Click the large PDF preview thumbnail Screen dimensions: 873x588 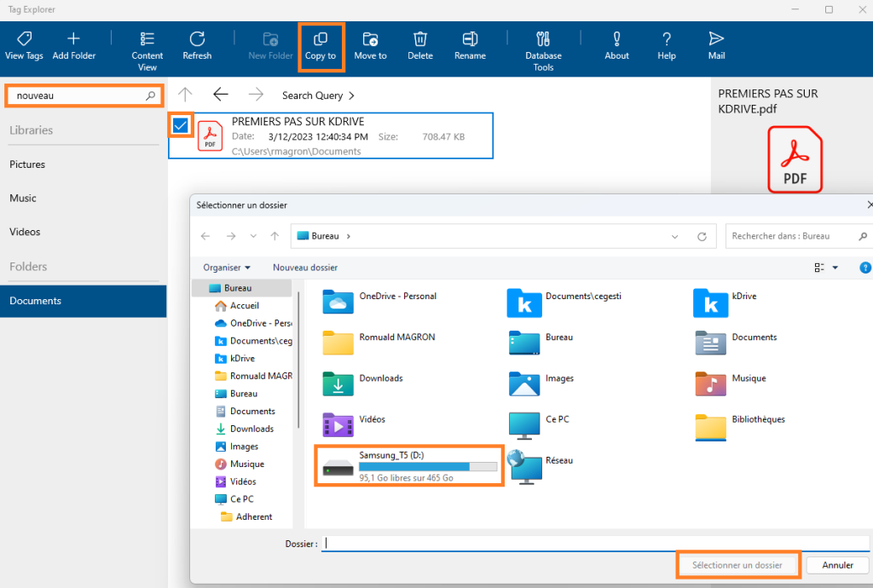point(795,159)
